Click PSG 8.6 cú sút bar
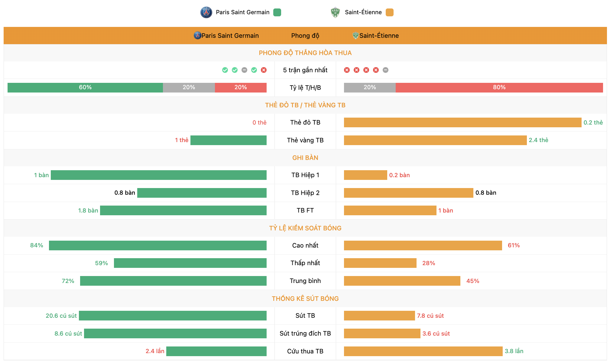Image resolution: width=610 pixels, height=364 pixels. (175, 333)
